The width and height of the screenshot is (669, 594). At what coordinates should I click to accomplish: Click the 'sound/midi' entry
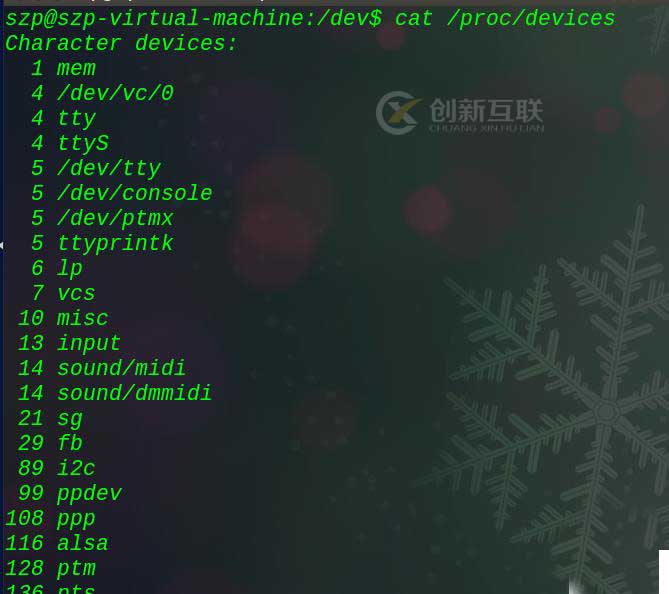[x=122, y=368]
